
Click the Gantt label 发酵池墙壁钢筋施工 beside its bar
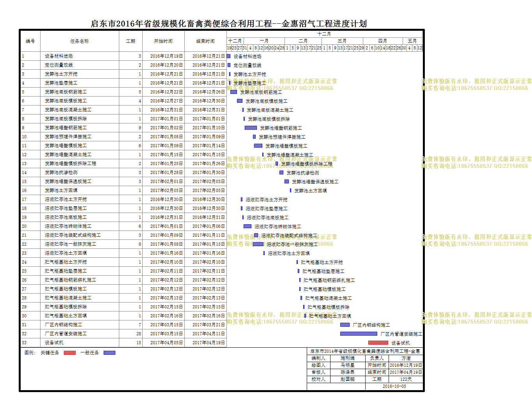281,128
